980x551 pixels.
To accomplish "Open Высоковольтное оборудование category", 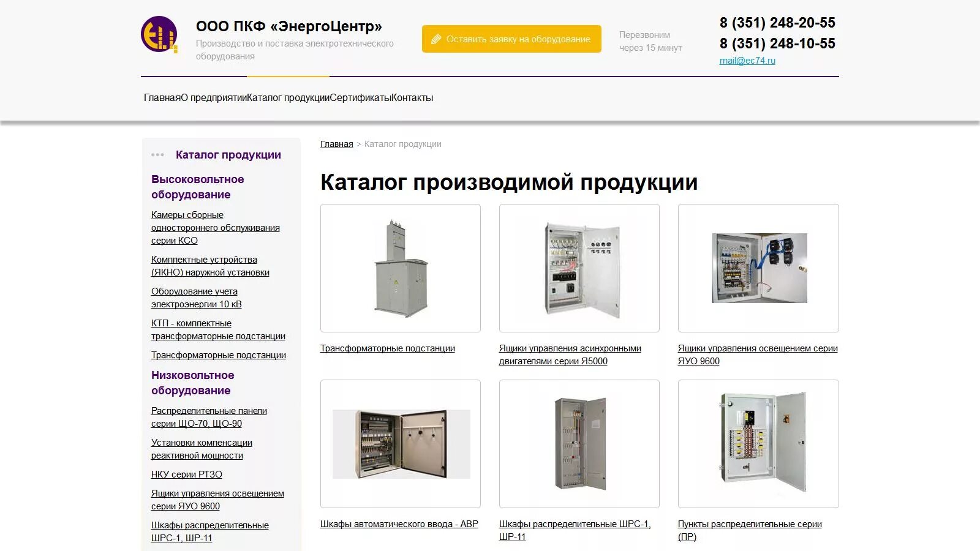I will pos(197,187).
